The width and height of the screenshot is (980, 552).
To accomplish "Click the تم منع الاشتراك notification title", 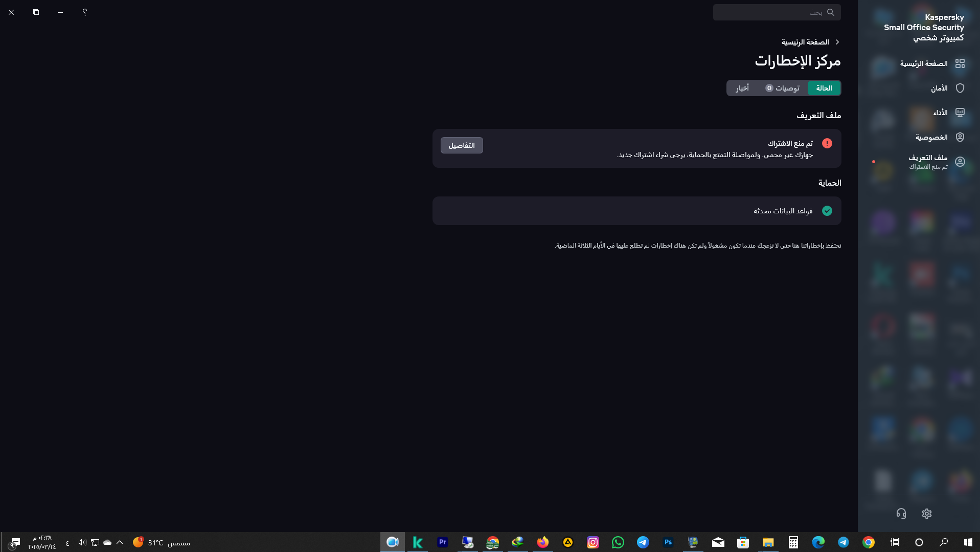I will [790, 143].
